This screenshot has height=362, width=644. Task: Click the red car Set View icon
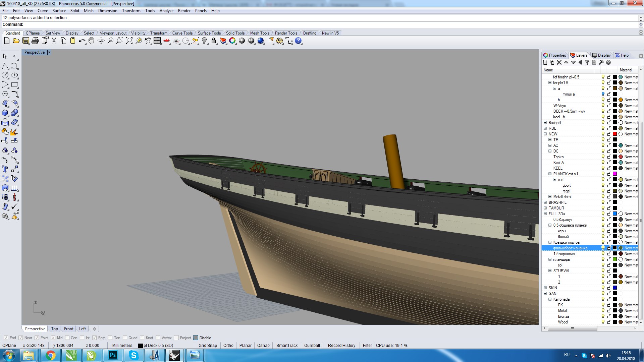point(167,41)
